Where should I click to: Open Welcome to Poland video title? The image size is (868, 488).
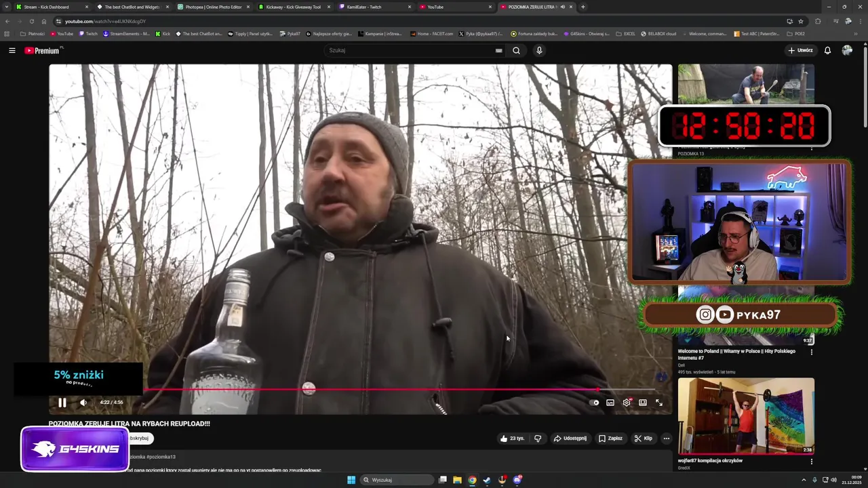(736, 354)
